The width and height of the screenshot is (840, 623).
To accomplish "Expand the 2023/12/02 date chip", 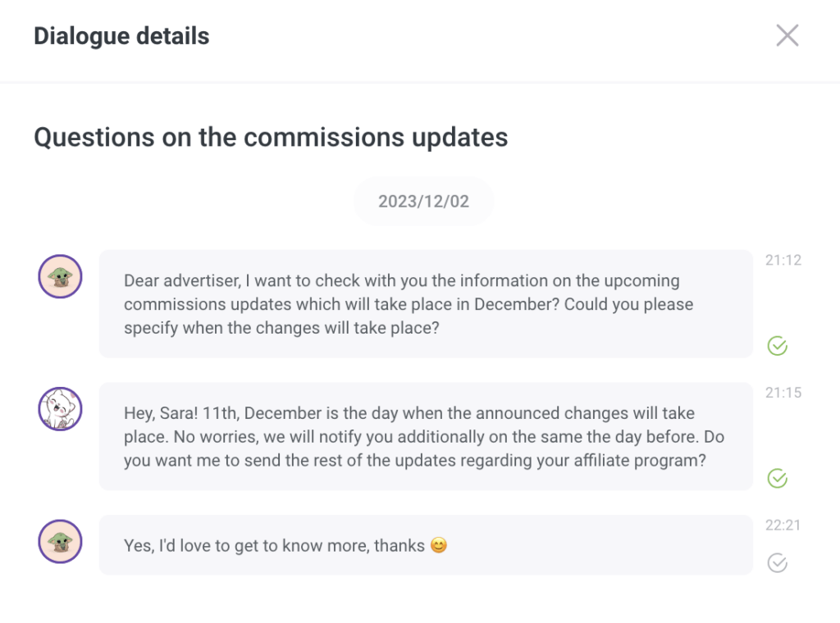I will [x=423, y=200].
